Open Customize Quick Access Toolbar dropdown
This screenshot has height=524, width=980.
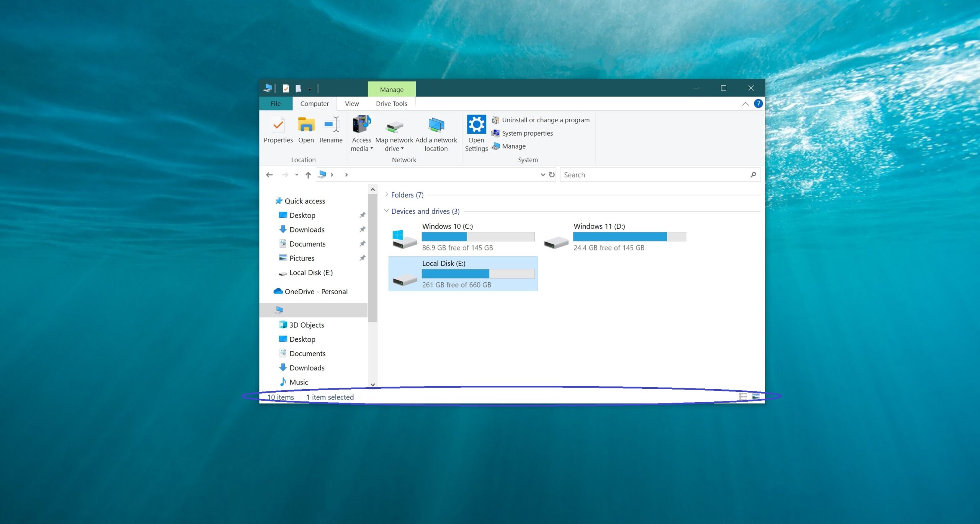pos(309,89)
